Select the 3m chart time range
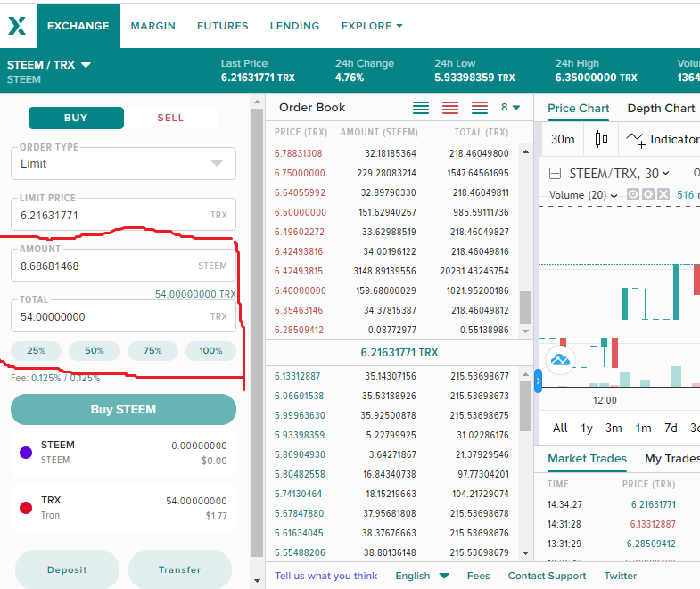 pos(614,428)
